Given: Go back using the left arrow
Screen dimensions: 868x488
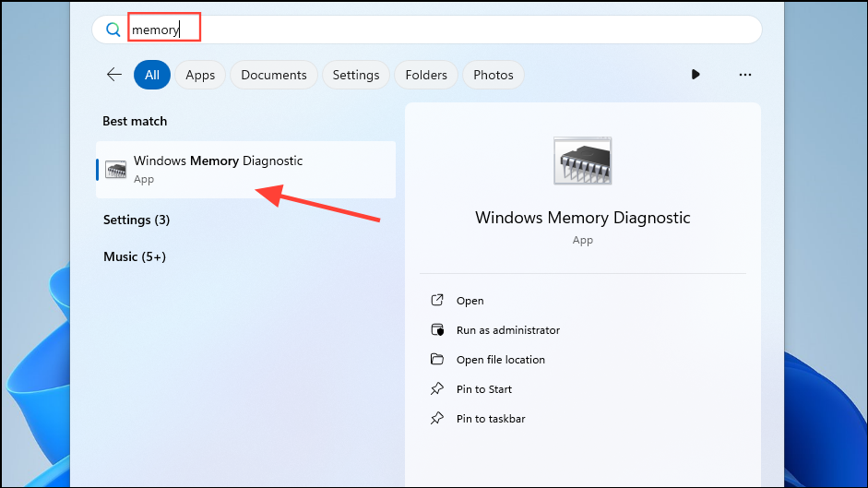Looking at the screenshot, I should (x=114, y=75).
